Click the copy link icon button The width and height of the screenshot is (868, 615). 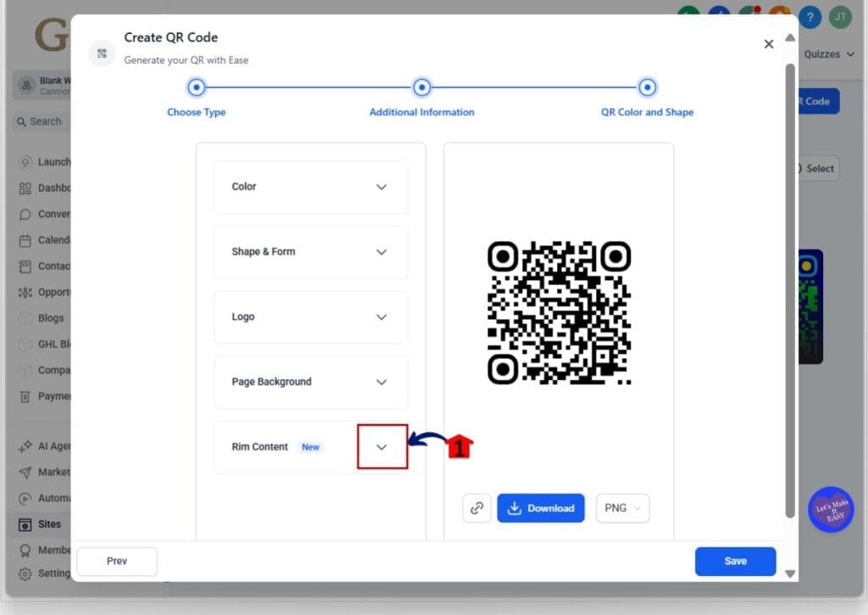click(476, 508)
